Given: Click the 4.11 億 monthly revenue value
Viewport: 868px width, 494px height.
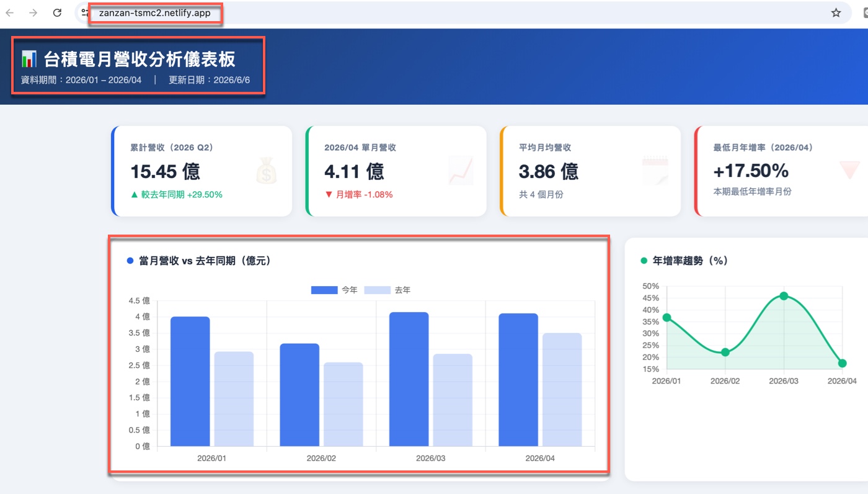Looking at the screenshot, I should (x=354, y=171).
